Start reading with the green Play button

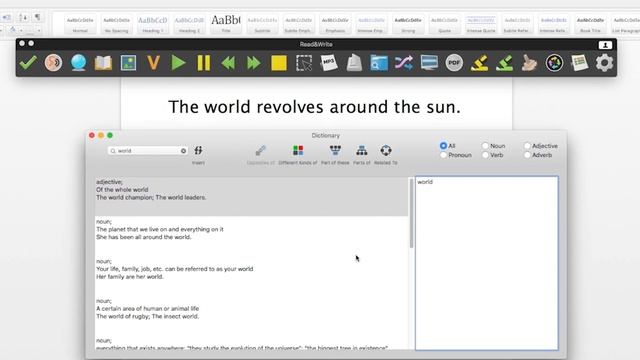[178, 63]
